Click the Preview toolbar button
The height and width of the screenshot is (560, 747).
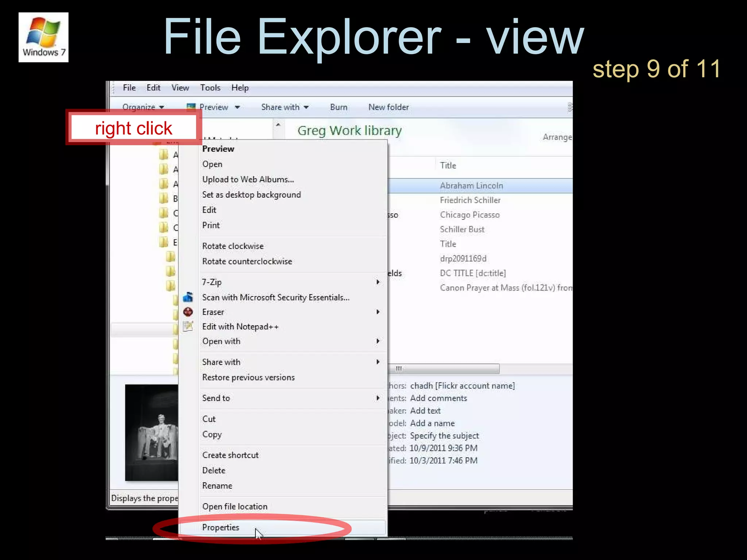[214, 107]
